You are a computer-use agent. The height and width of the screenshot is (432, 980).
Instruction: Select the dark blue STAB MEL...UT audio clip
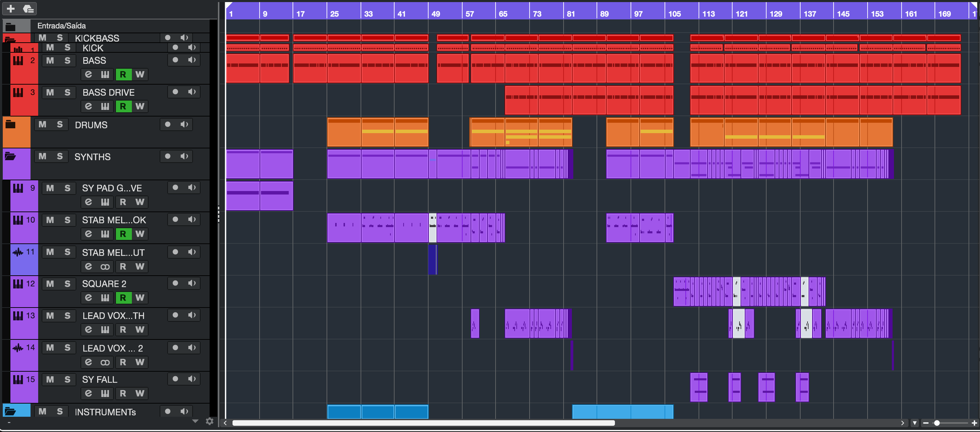pos(432,259)
